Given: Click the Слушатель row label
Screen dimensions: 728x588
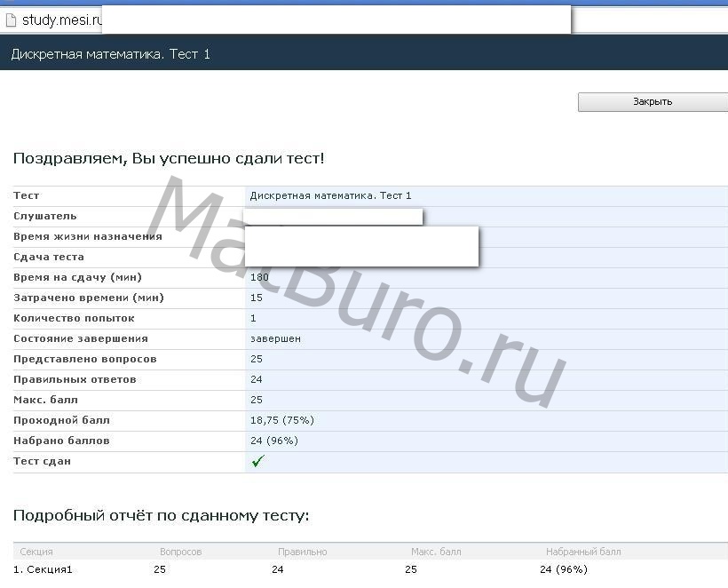Looking at the screenshot, I should coord(45,216).
